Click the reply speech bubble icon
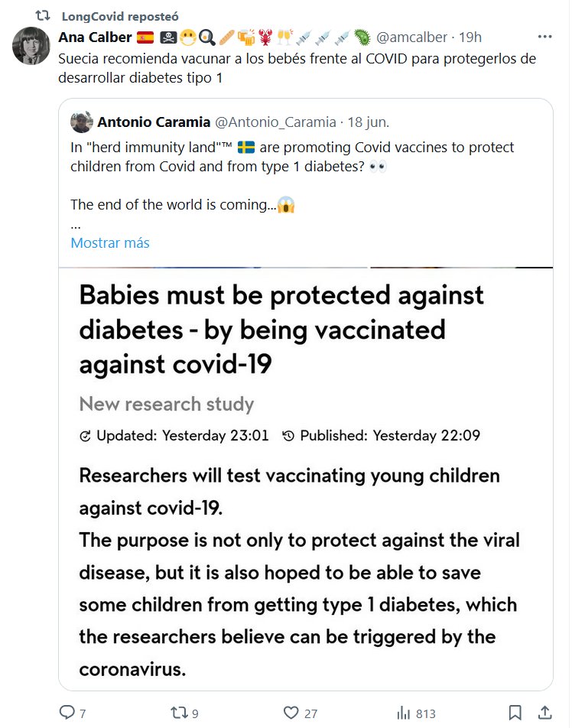 coord(68,713)
